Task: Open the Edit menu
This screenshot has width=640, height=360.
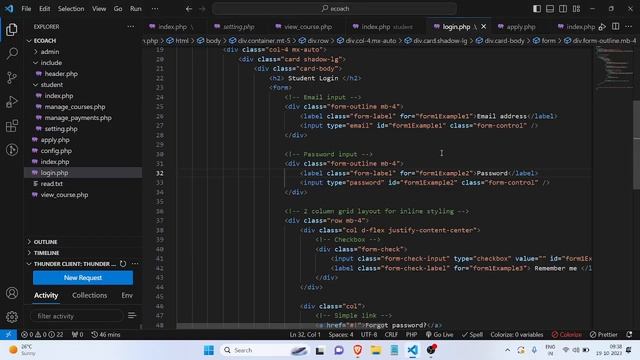Action: [44, 9]
